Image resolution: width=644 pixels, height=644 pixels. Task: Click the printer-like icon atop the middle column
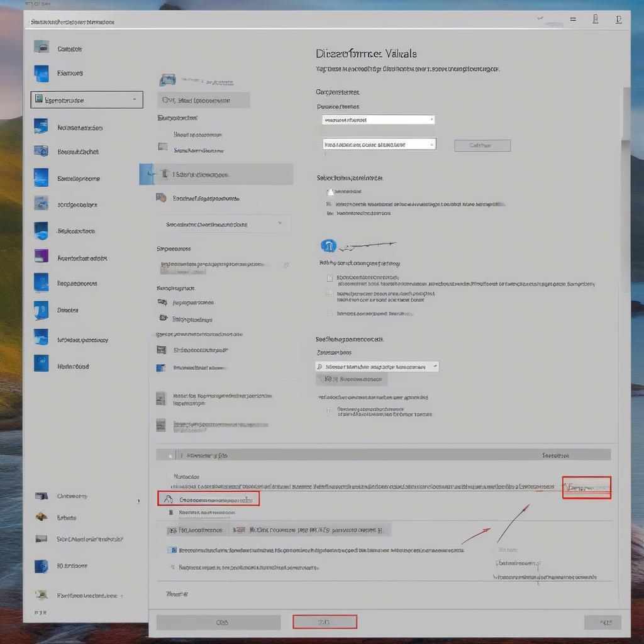click(x=167, y=79)
